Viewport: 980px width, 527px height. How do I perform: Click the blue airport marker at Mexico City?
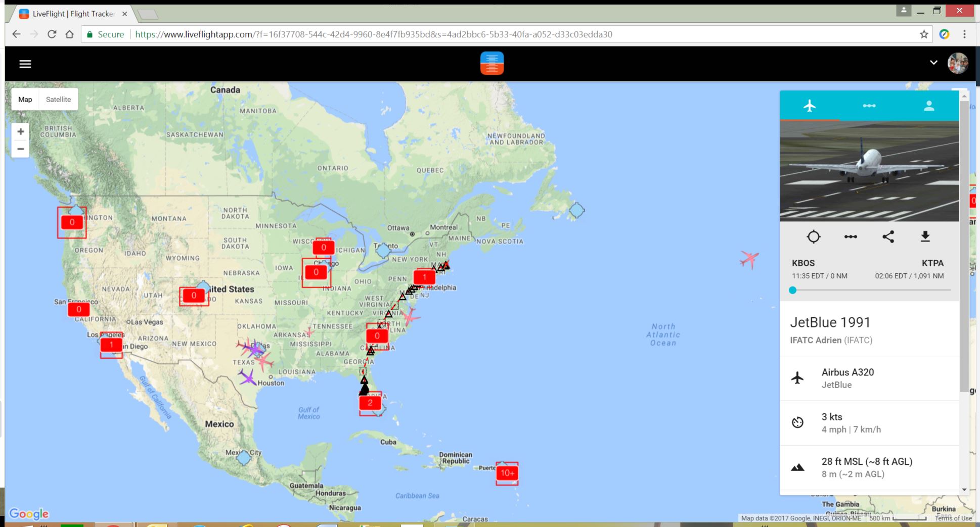(x=244, y=458)
